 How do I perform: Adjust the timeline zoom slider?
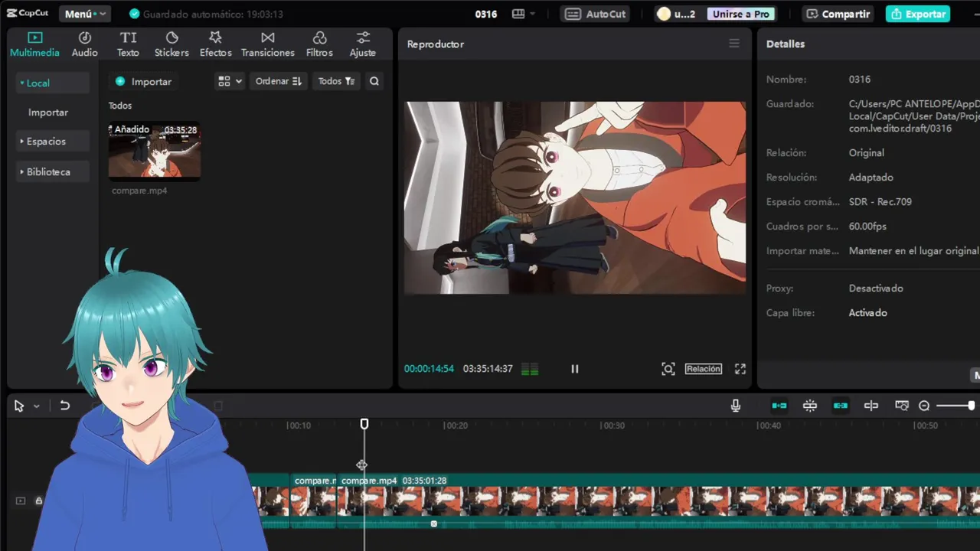click(x=955, y=406)
